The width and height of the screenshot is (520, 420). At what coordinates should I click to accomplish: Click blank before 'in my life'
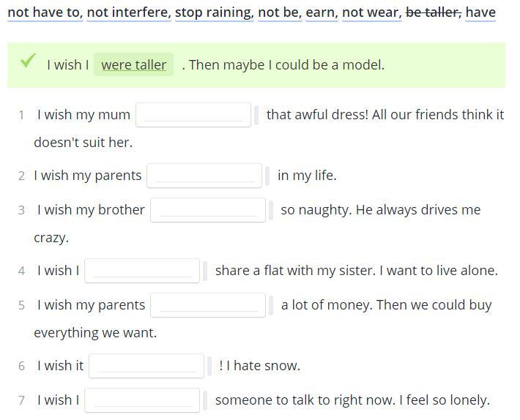[x=204, y=176]
